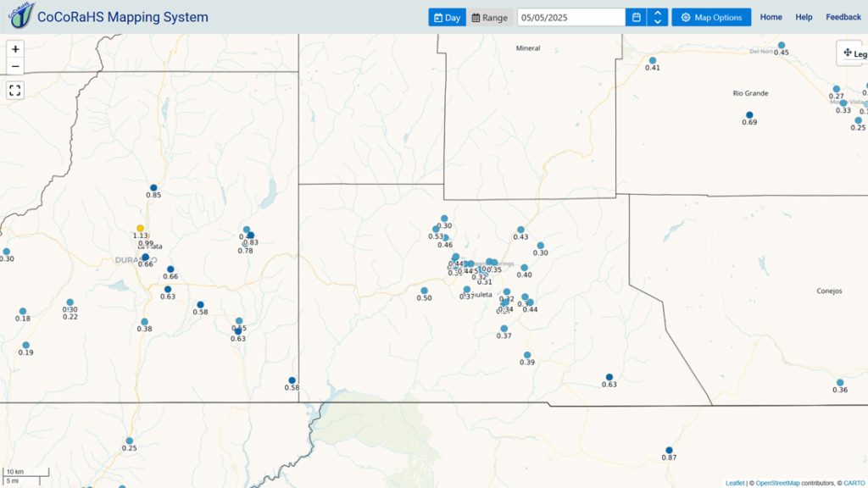Viewport: 868px width, 488px height.
Task: Zoom out the map with minus button
Action: coord(15,66)
